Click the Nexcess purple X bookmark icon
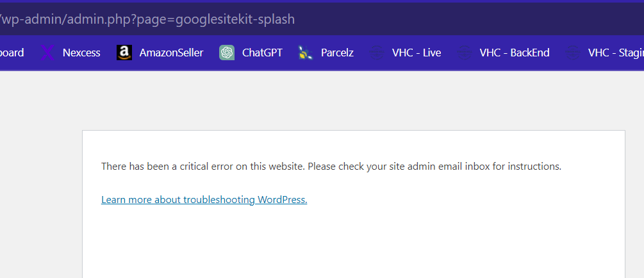The width and height of the screenshot is (644, 278). click(x=47, y=53)
